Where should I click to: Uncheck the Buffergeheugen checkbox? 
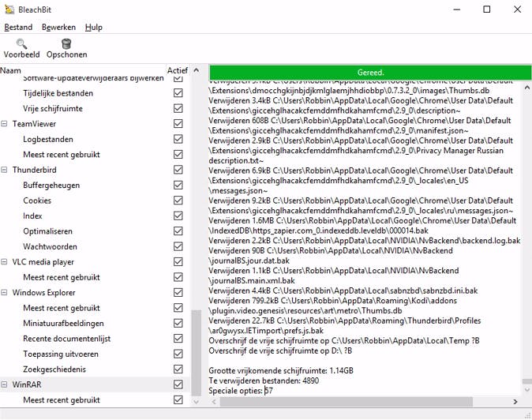pos(178,185)
